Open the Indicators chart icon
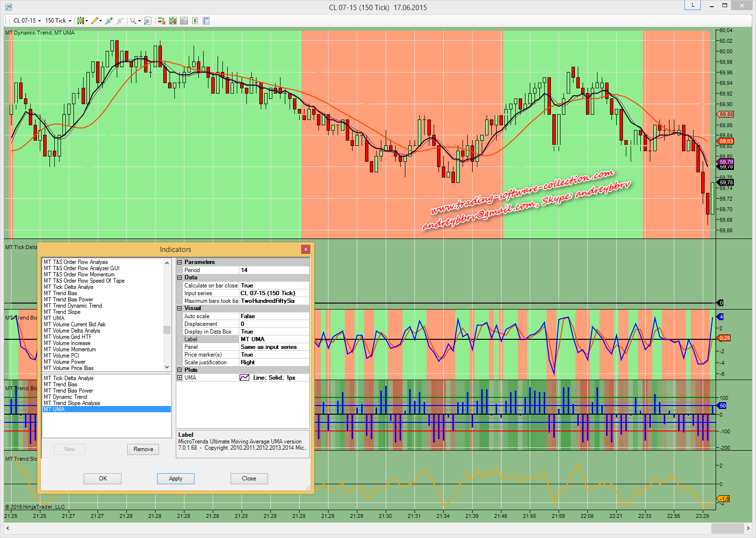This screenshot has height=538, width=756. (x=184, y=21)
